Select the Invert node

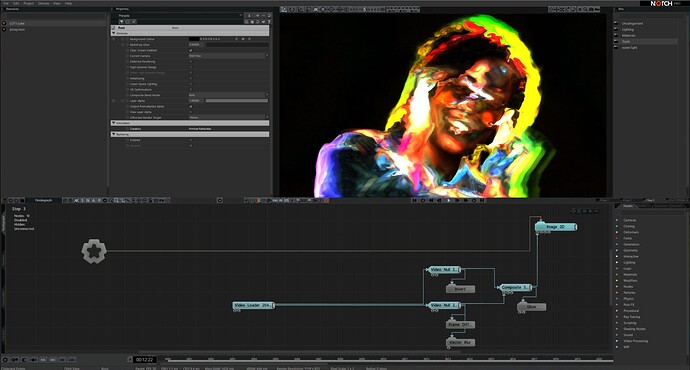(x=460, y=289)
